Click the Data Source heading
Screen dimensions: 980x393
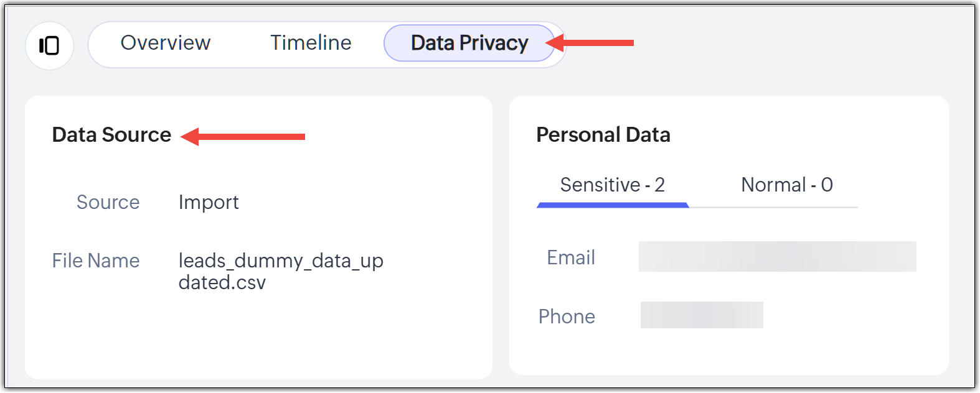coord(111,135)
